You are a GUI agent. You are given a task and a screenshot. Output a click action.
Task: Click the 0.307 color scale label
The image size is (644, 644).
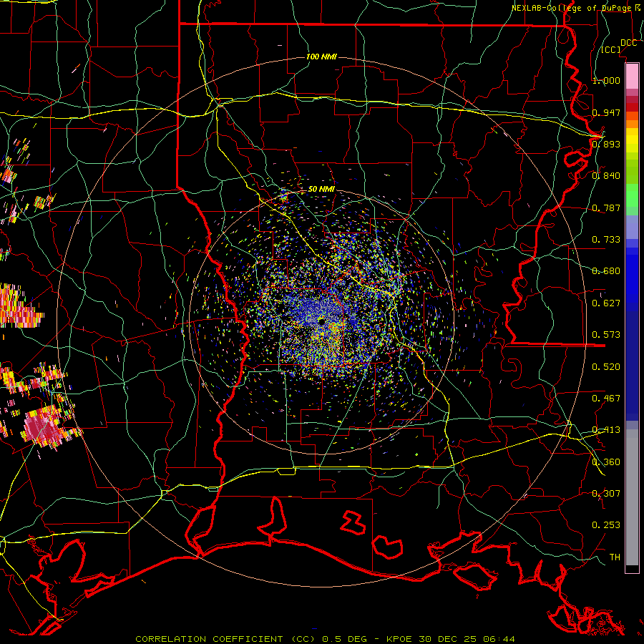606,494
